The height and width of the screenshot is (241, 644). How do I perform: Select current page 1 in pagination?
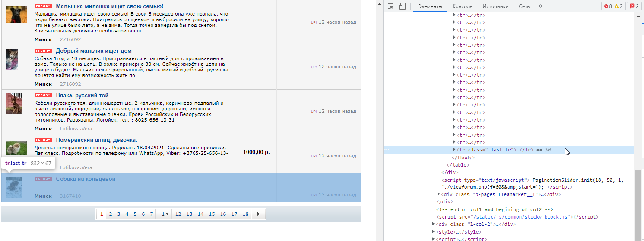[x=102, y=214]
